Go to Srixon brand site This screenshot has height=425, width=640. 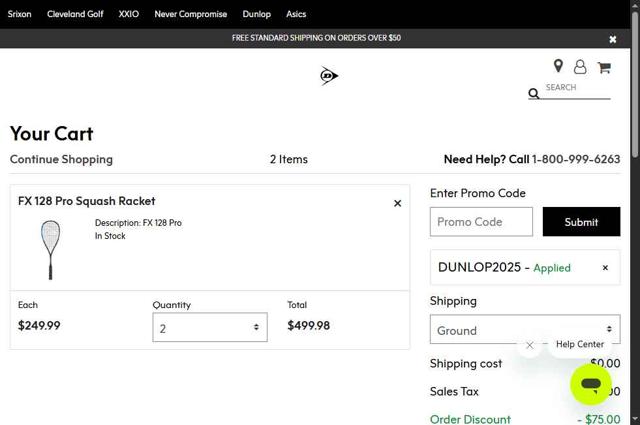point(19,14)
